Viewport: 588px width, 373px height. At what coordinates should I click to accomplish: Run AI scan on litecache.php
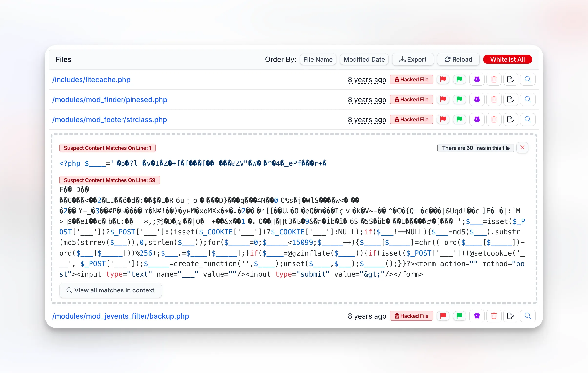pos(477,79)
